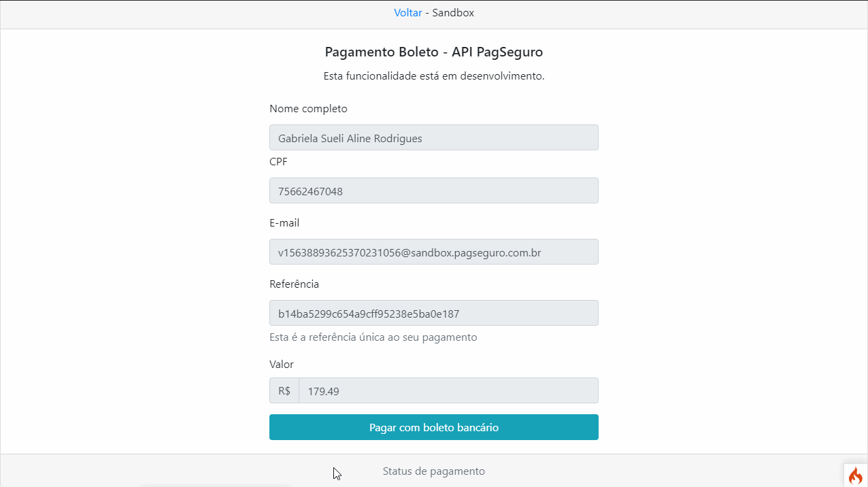Click the Voltar link
This screenshot has height=487, width=868.
(408, 13)
